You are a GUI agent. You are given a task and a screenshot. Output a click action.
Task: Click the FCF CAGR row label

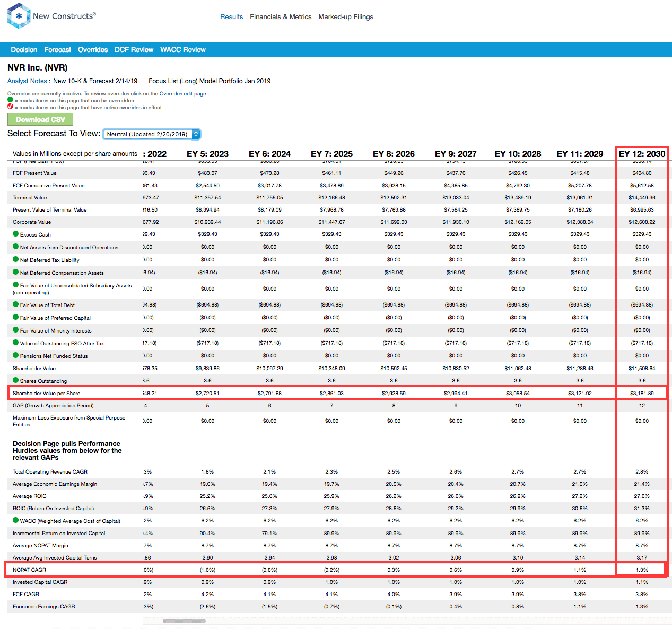point(26,594)
